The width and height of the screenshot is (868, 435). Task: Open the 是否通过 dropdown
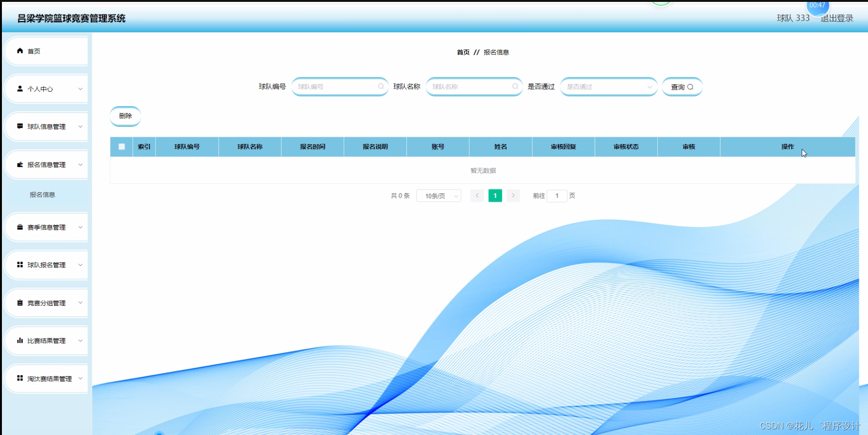(x=608, y=86)
